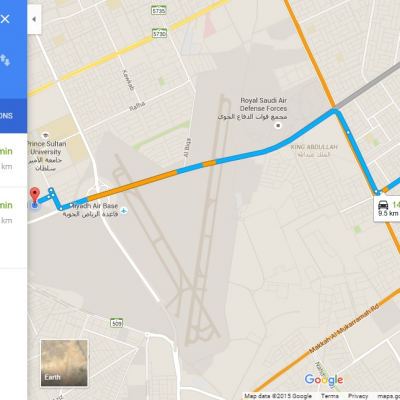Image resolution: width=400 pixels, height=400 pixels.
Task: Close the directions panel with the X
Action: (5, 19)
